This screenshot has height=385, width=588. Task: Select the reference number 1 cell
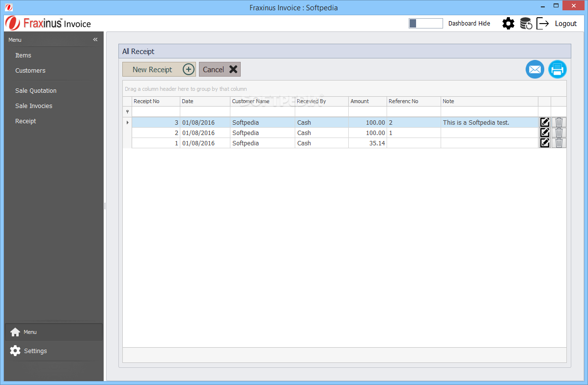414,133
